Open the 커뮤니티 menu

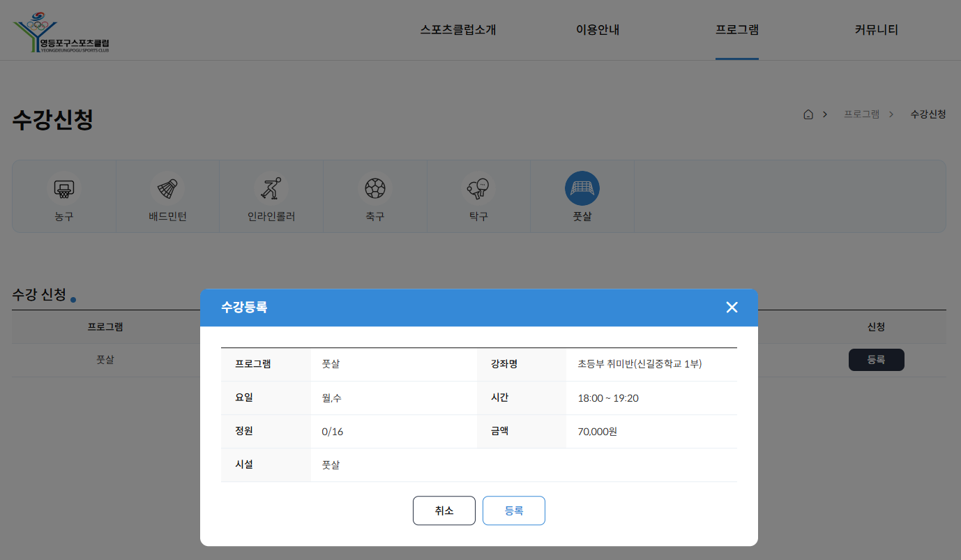[877, 30]
